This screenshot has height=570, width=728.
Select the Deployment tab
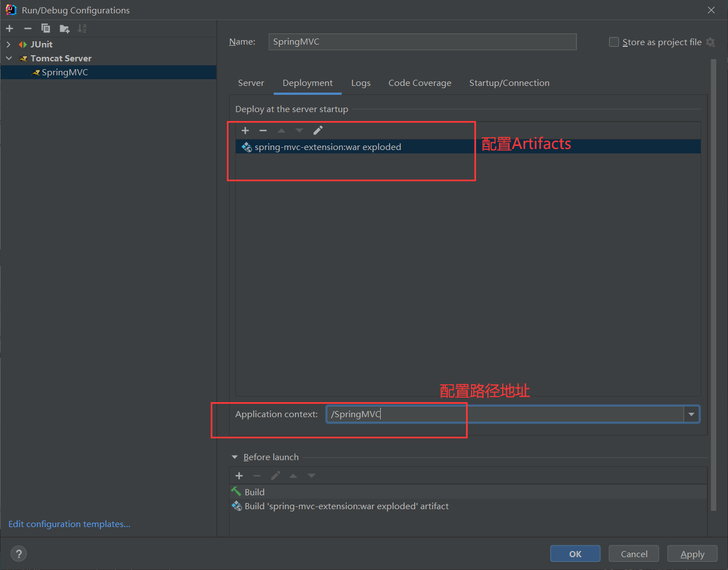coord(308,83)
